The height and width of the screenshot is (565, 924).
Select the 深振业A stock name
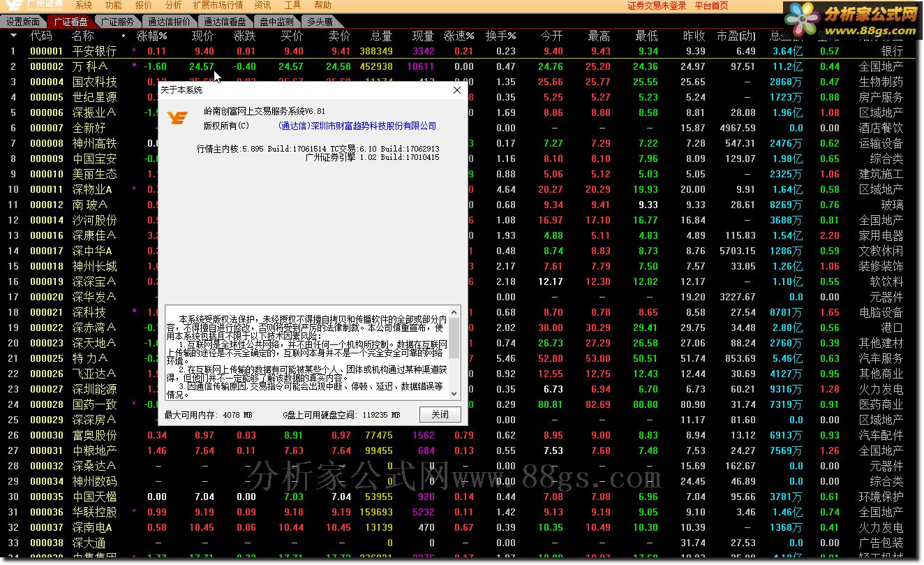94,112
